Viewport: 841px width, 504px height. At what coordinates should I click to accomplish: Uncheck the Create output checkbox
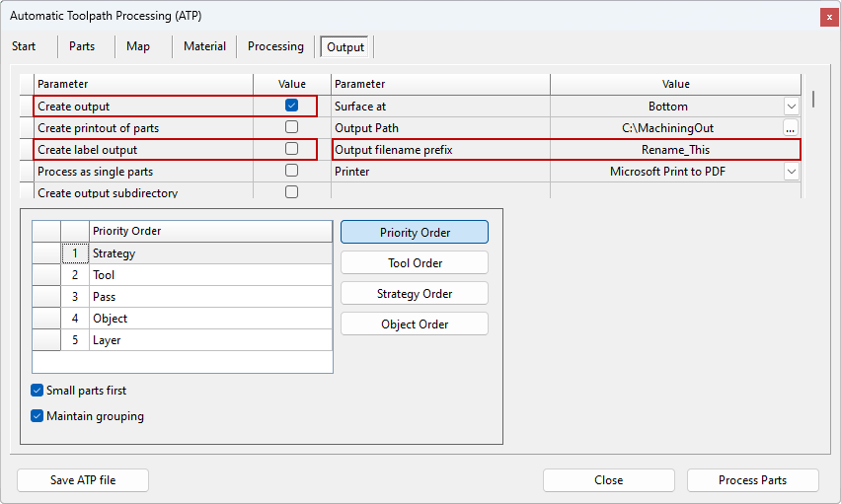tap(291, 106)
